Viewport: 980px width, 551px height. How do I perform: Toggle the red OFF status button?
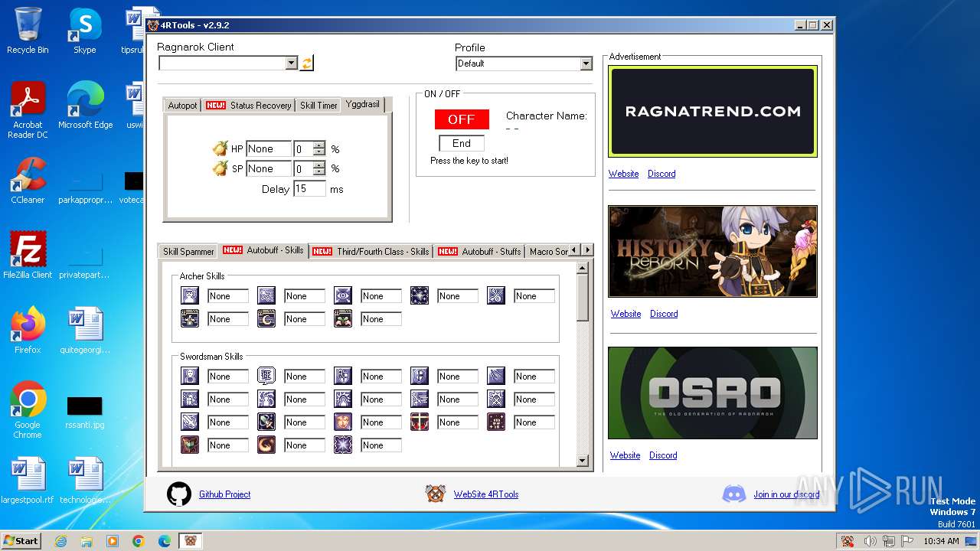click(x=462, y=119)
